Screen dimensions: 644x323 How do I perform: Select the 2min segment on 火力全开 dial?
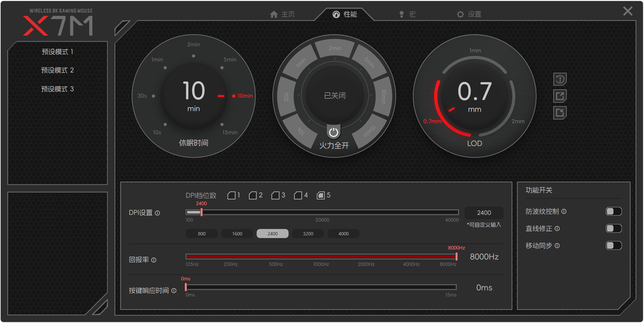pyautogui.click(x=335, y=49)
